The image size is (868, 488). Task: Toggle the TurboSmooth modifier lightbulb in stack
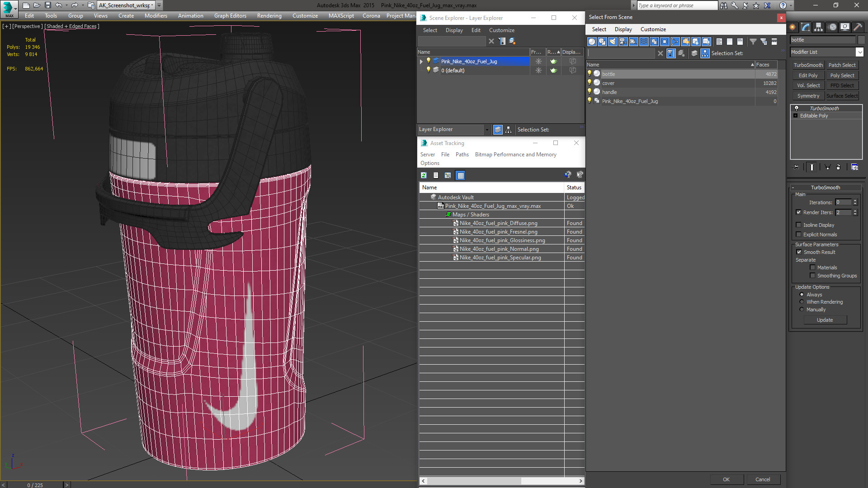797,108
